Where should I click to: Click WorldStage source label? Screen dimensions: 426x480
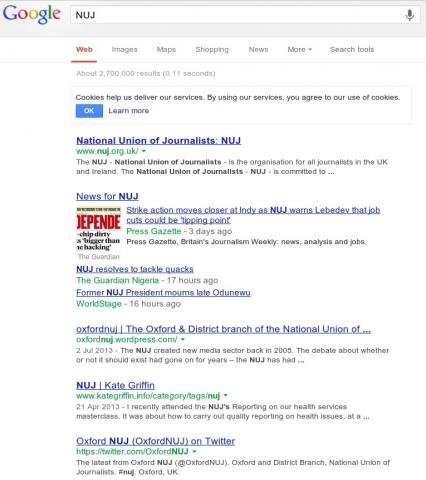point(99,304)
